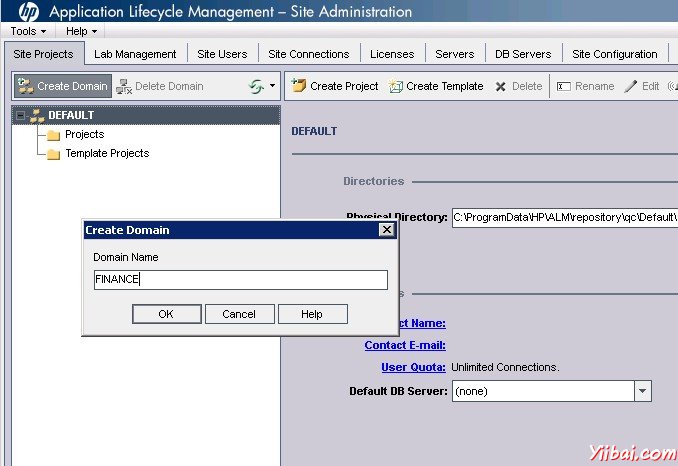This screenshot has height=466, width=678.
Task: Close the Create Domain dialog
Action: 387,230
